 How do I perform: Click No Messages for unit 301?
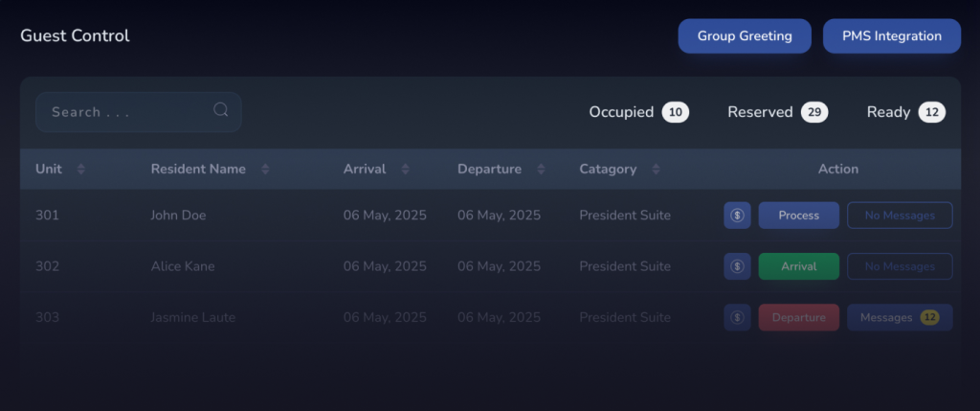[x=900, y=216]
